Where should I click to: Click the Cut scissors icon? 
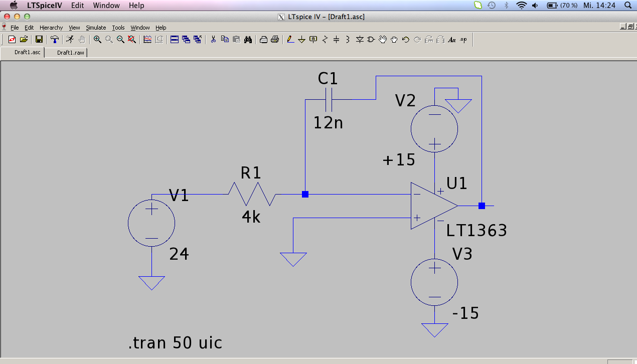pos(213,40)
